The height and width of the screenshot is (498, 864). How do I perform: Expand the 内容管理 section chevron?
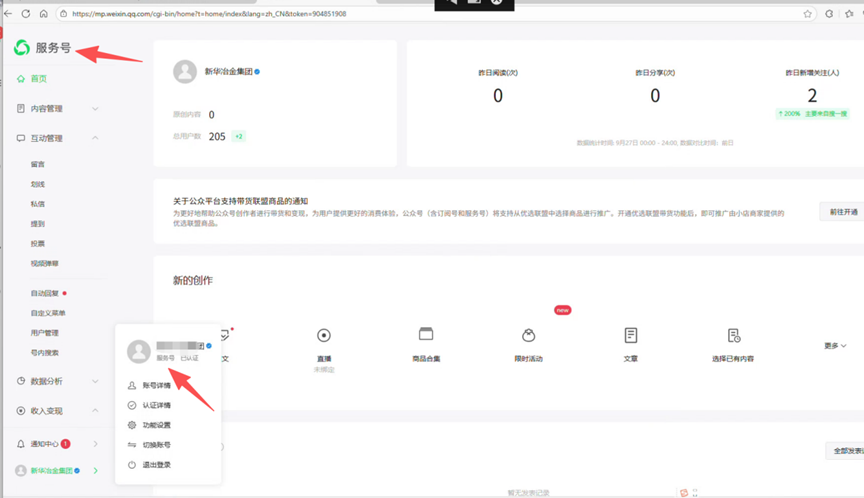95,109
